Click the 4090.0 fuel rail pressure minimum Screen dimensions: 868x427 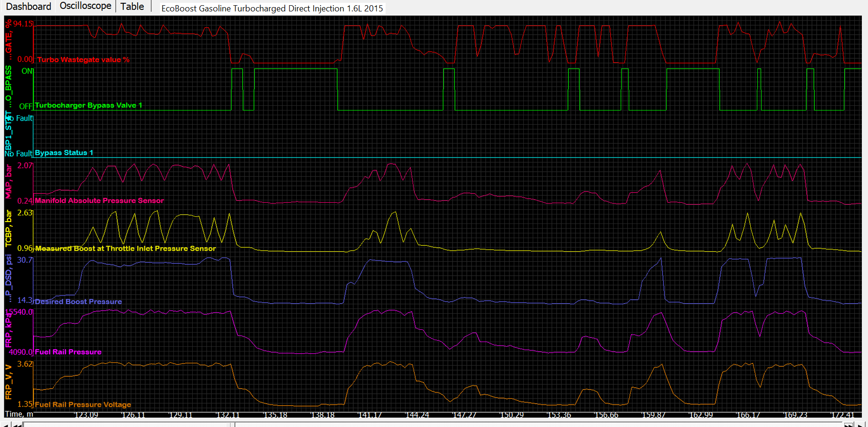coord(21,352)
